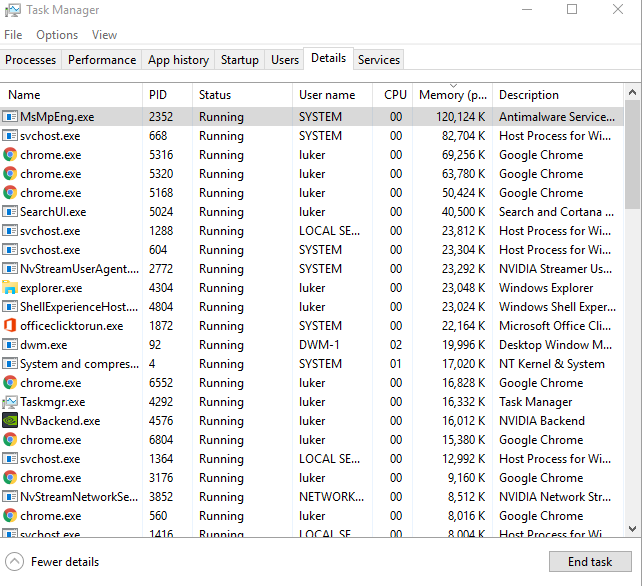Click the vertical scrollbar thumb
This screenshot has height=586, width=642.
click(632, 156)
